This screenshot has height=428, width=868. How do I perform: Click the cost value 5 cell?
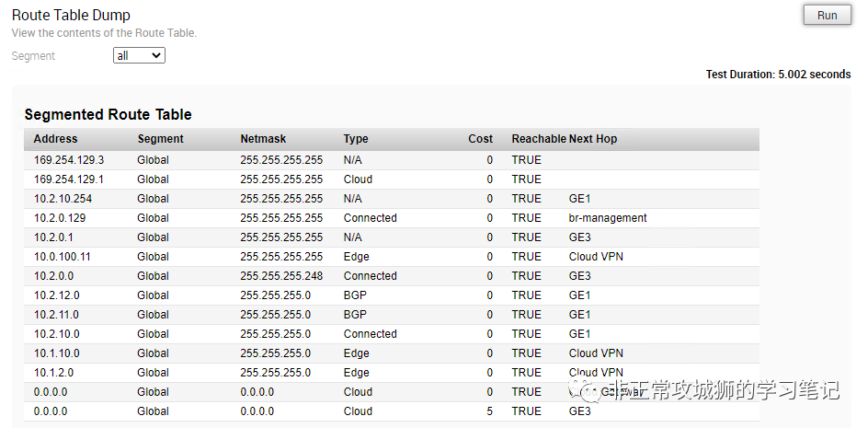pyautogui.click(x=489, y=411)
